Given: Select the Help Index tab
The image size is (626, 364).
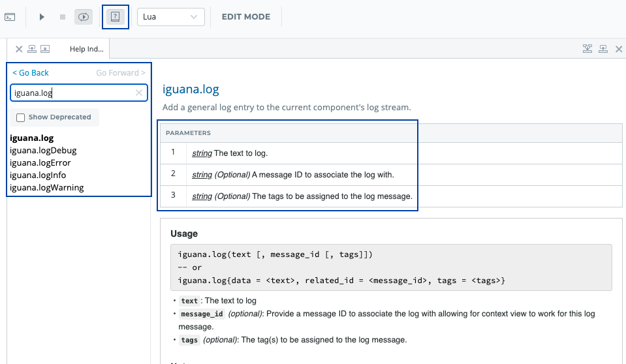Looking at the screenshot, I should [x=87, y=49].
